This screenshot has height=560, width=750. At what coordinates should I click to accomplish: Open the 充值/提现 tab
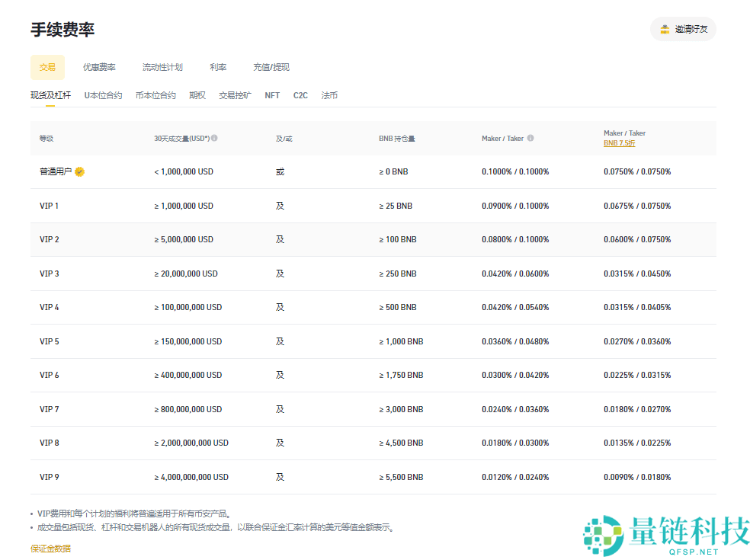270,67
